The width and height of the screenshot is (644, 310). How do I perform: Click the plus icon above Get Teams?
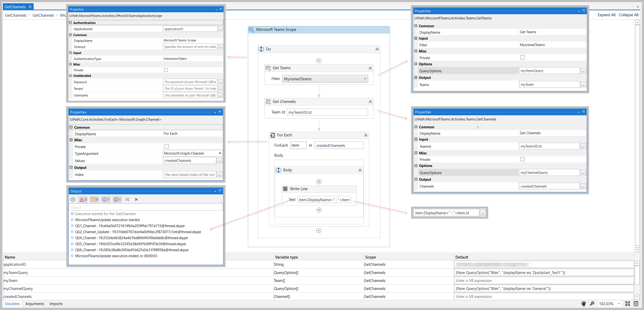pos(319,61)
